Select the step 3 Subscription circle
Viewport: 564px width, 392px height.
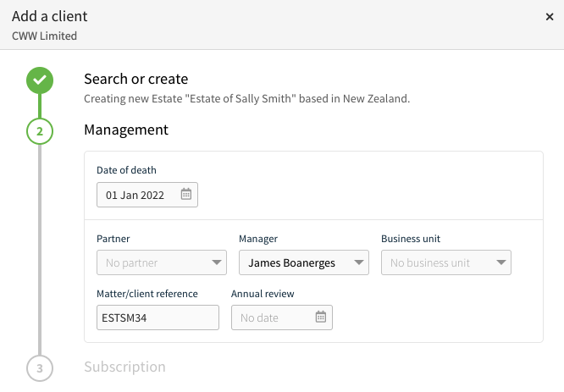click(40, 368)
